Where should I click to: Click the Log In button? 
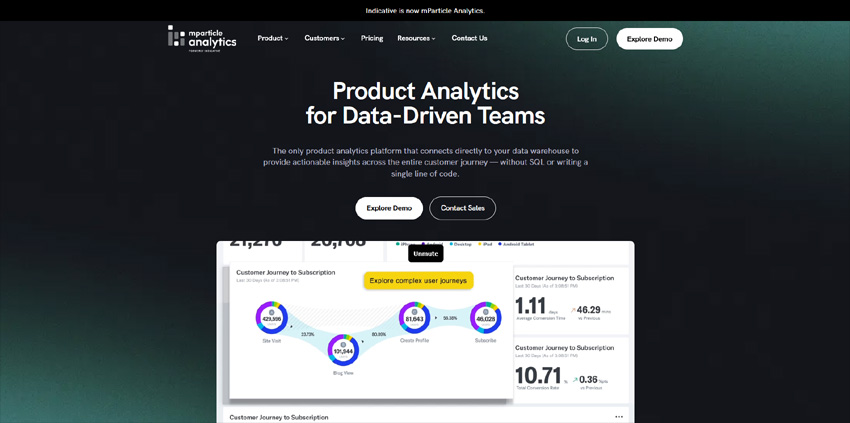587,39
